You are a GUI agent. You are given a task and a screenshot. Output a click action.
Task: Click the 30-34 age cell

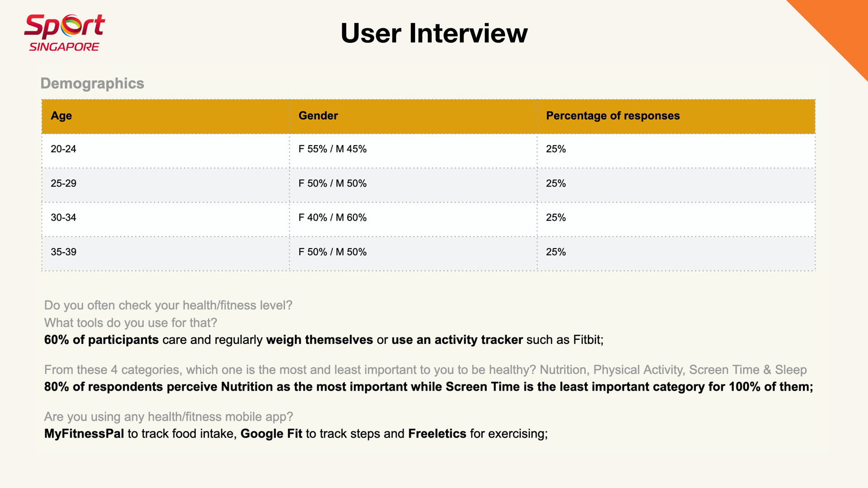(x=63, y=217)
